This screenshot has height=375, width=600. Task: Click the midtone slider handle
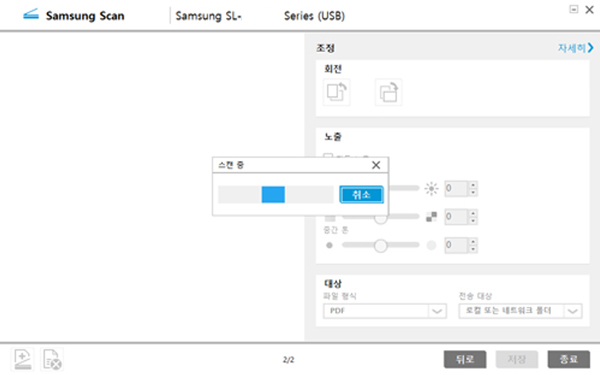tap(380, 245)
